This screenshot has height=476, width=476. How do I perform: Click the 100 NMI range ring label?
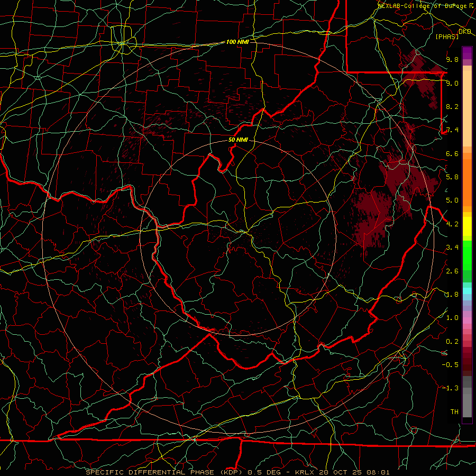[x=237, y=42]
